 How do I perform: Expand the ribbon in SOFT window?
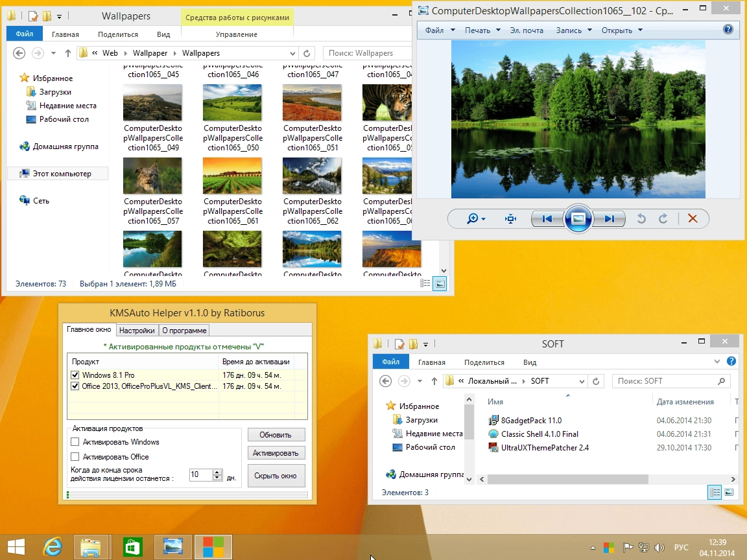tap(717, 362)
